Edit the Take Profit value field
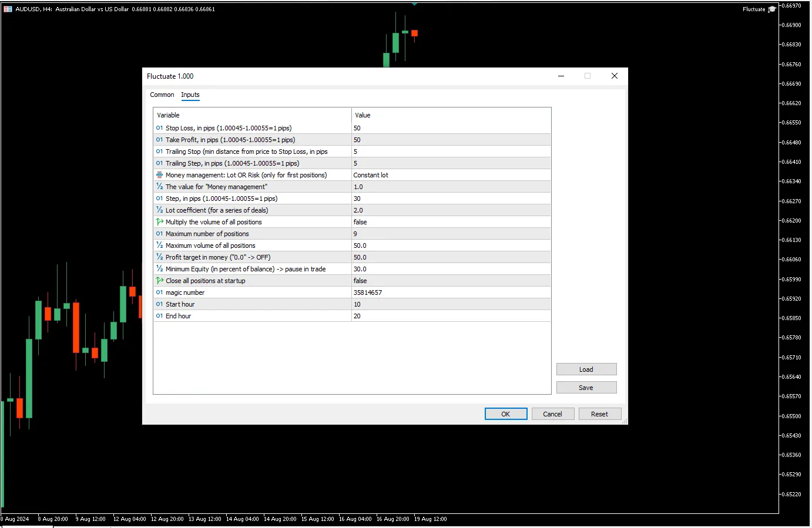 (x=451, y=140)
